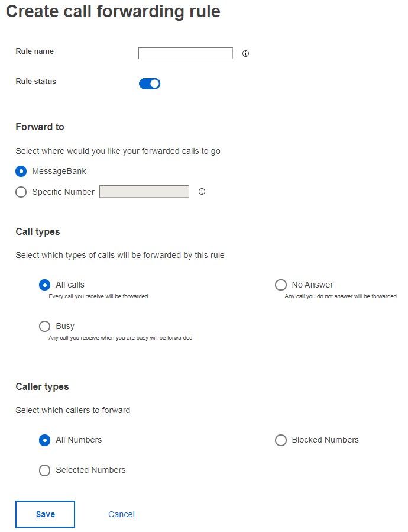Choose Blocked Numbers caller type
Image resolution: width=408 pixels, height=532 pixels.
(281, 440)
